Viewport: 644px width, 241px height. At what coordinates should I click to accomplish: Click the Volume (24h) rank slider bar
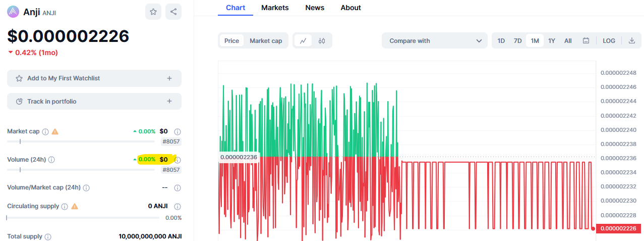click(81, 170)
